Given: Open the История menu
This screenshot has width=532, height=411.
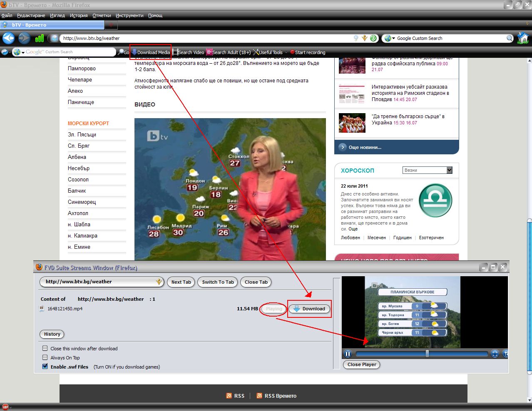Looking at the screenshot, I should (79, 15).
